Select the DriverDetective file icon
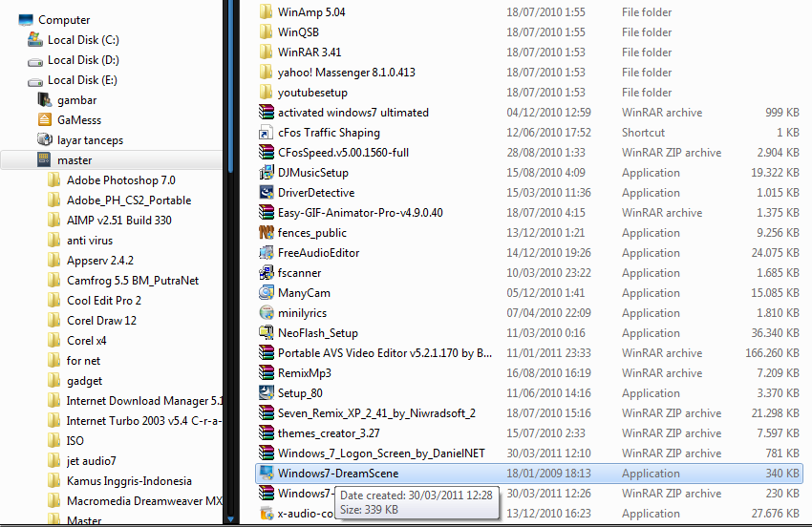This screenshot has height=527, width=812. [267, 193]
